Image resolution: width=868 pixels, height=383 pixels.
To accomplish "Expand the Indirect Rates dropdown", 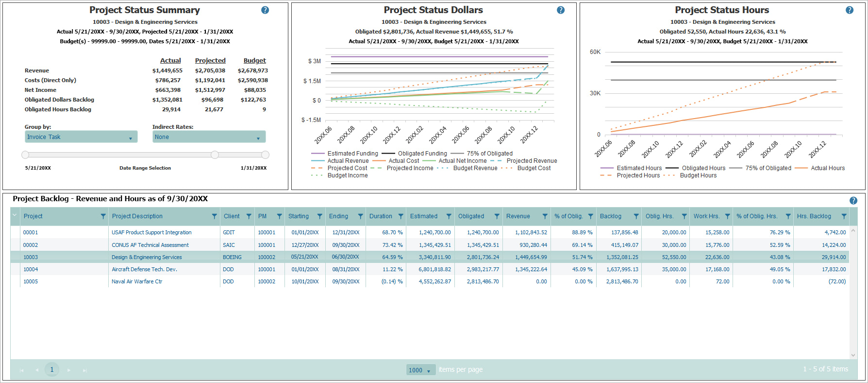I will [x=209, y=137].
